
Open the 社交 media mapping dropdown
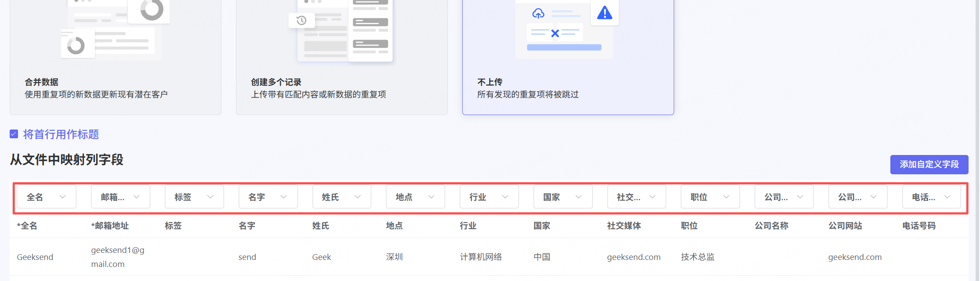tap(636, 197)
